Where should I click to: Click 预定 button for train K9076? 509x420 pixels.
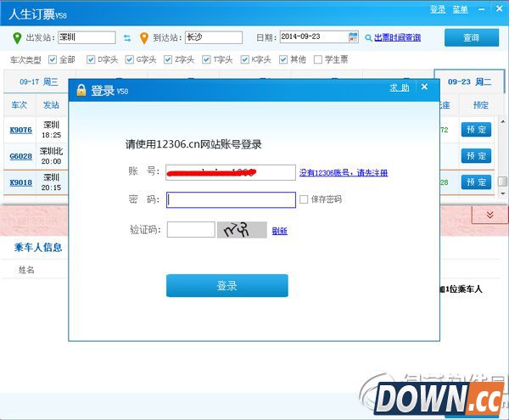(476, 130)
